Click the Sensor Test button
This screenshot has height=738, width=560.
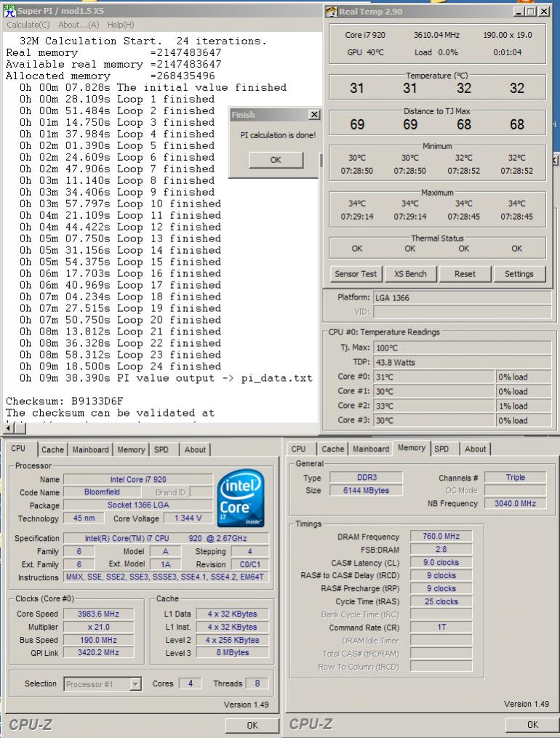pos(356,274)
